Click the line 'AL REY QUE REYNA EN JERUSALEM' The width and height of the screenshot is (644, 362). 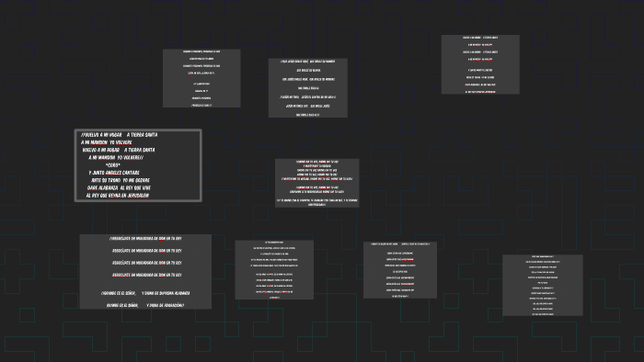click(118, 196)
